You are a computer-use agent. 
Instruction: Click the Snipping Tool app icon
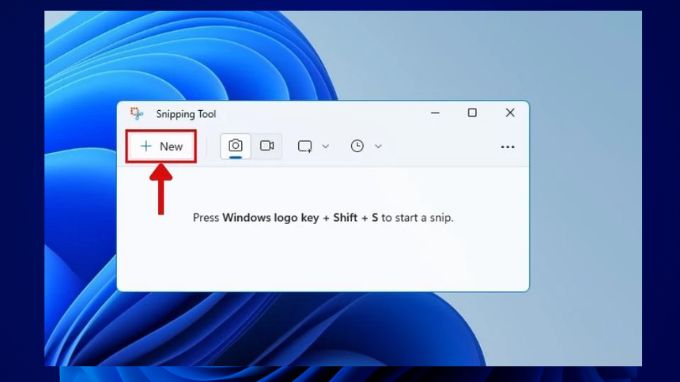click(137, 114)
